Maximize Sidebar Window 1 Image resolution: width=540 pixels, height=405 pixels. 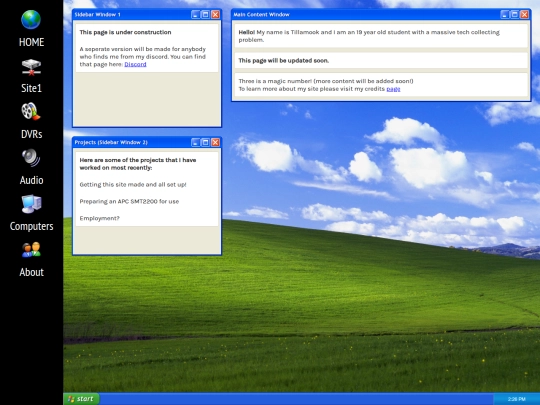pyautogui.click(x=205, y=14)
